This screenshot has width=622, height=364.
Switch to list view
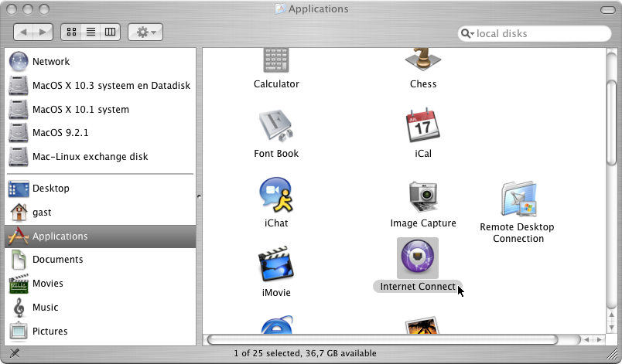pyautogui.click(x=91, y=32)
